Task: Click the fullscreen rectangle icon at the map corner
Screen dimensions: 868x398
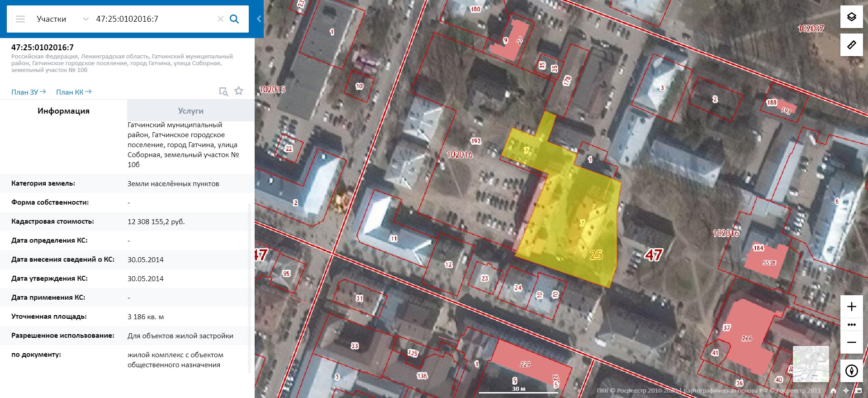Action: (859, 390)
